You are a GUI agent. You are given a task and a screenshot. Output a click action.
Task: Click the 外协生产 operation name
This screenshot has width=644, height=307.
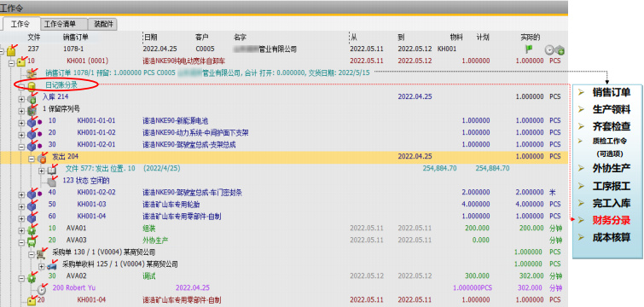click(155, 240)
